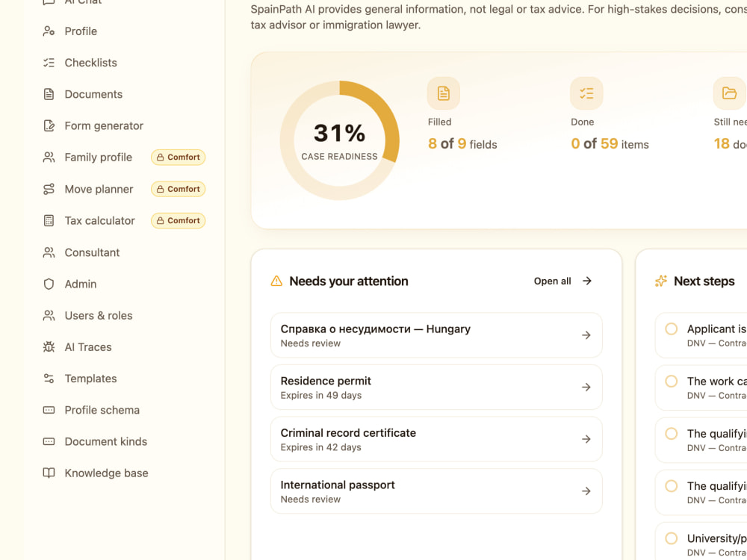747x560 pixels.
Task: Navigate to Knowledge base
Action: tap(106, 473)
